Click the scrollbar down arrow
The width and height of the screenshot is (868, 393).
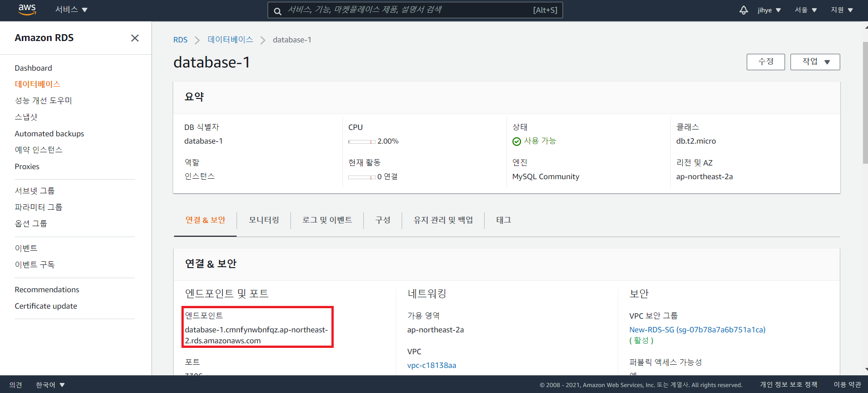(x=865, y=370)
